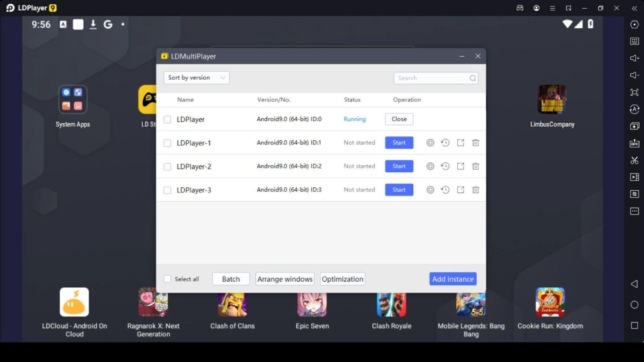
Task: Open the gamepad icon in title bar
Action: pyautogui.click(x=520, y=8)
